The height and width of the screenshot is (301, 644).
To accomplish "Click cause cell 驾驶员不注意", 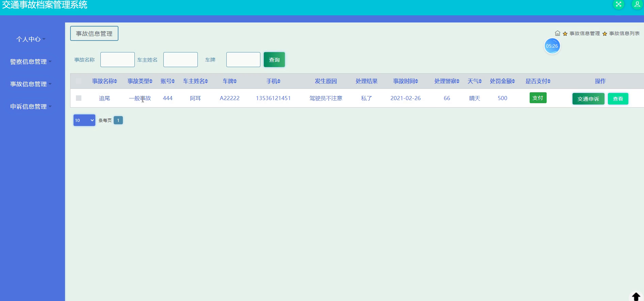I will (326, 98).
